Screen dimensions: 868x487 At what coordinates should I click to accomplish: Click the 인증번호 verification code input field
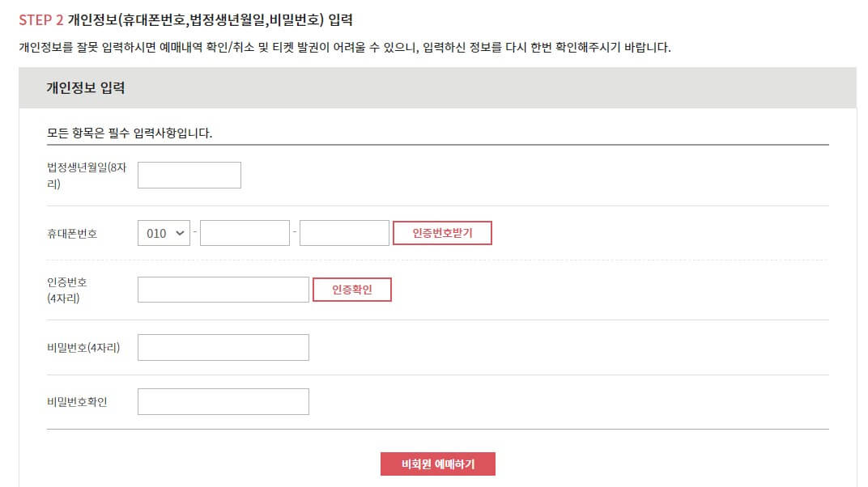[222, 290]
